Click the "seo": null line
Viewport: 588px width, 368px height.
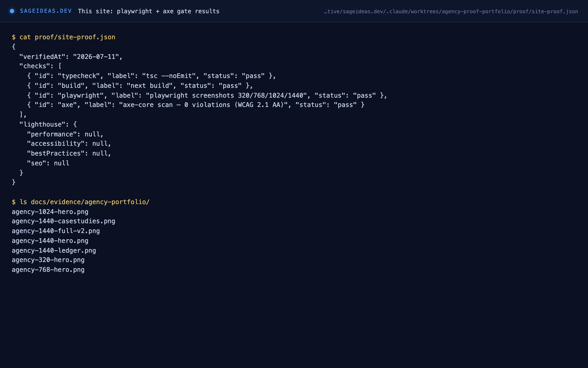(48, 163)
